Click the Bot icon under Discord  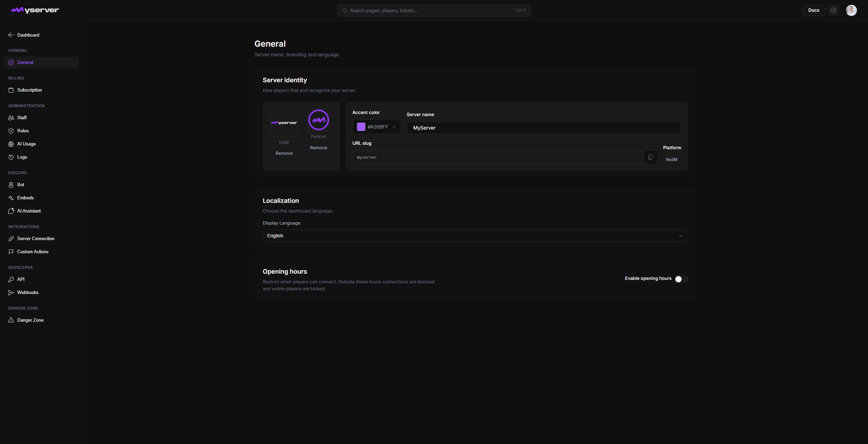pyautogui.click(x=11, y=185)
